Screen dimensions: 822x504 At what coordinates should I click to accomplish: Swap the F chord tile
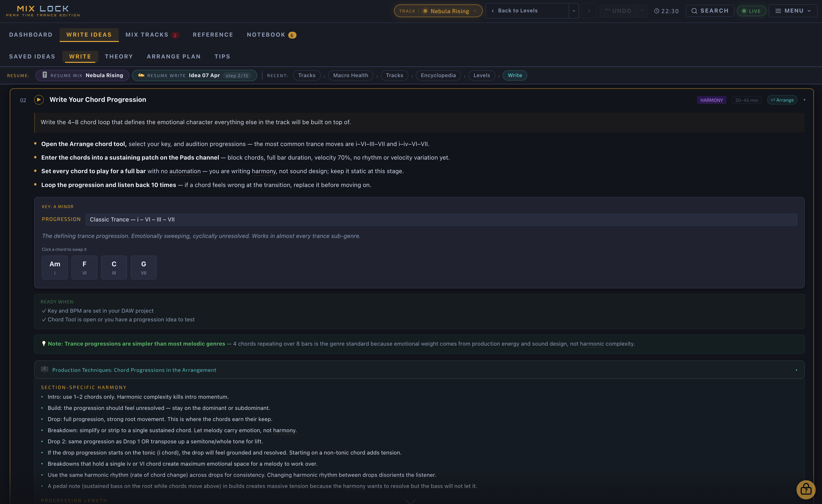point(84,268)
